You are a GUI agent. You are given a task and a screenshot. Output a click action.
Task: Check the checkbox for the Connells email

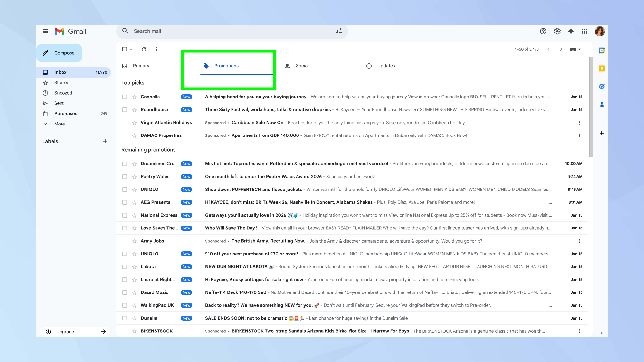tap(125, 97)
